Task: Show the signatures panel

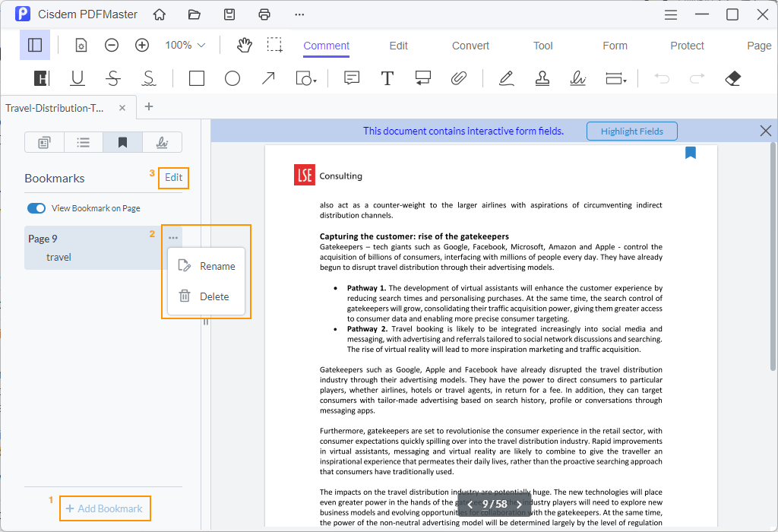Action: (162, 142)
